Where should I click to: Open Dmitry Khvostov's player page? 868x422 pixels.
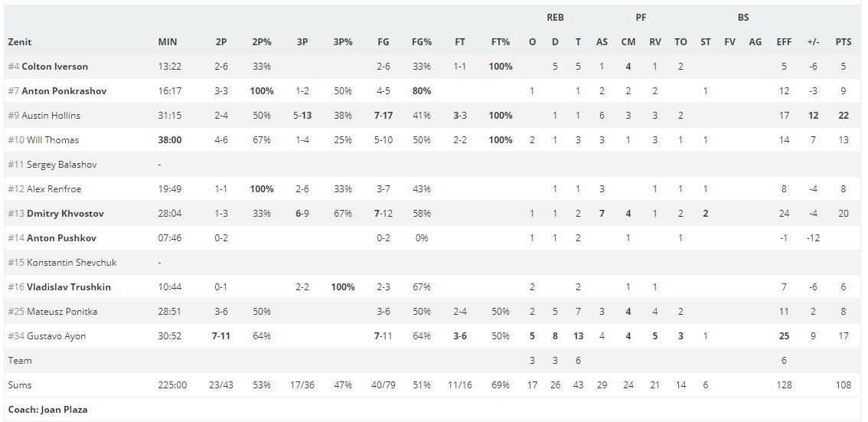(x=65, y=214)
